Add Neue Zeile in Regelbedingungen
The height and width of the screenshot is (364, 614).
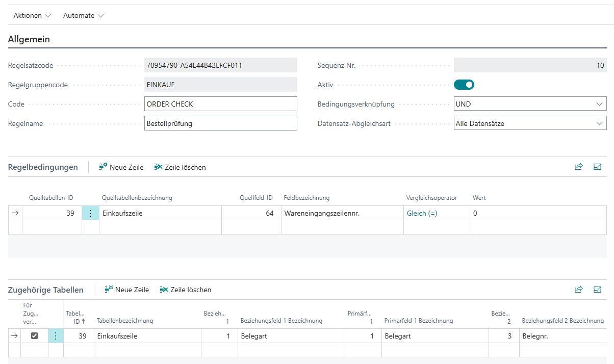point(121,167)
